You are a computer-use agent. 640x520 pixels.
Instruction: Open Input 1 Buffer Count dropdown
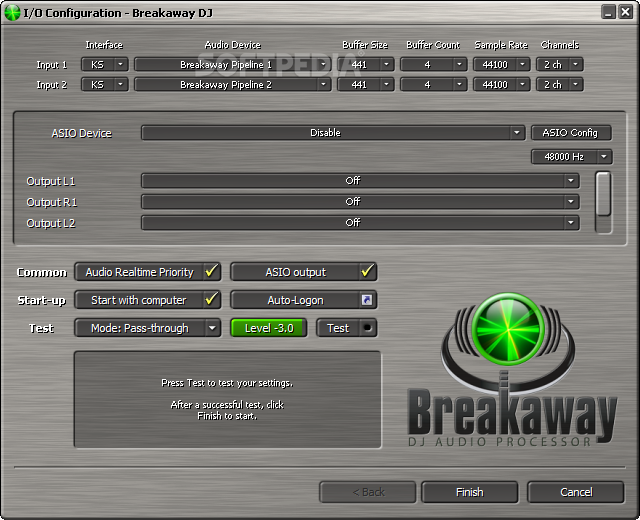tap(433, 64)
